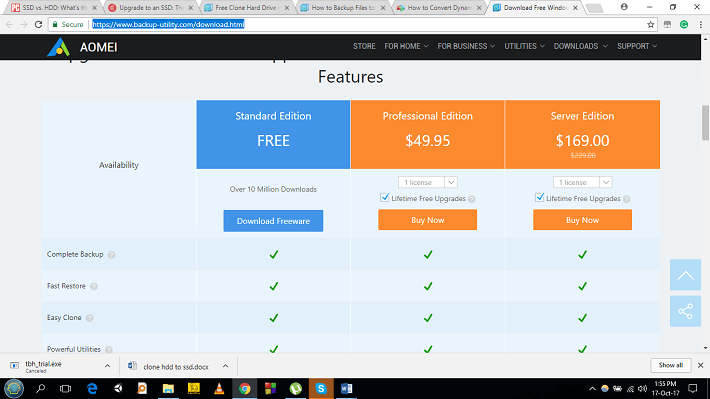710x399 pixels.
Task: Open taskbar search magnifier
Action: (x=41, y=389)
